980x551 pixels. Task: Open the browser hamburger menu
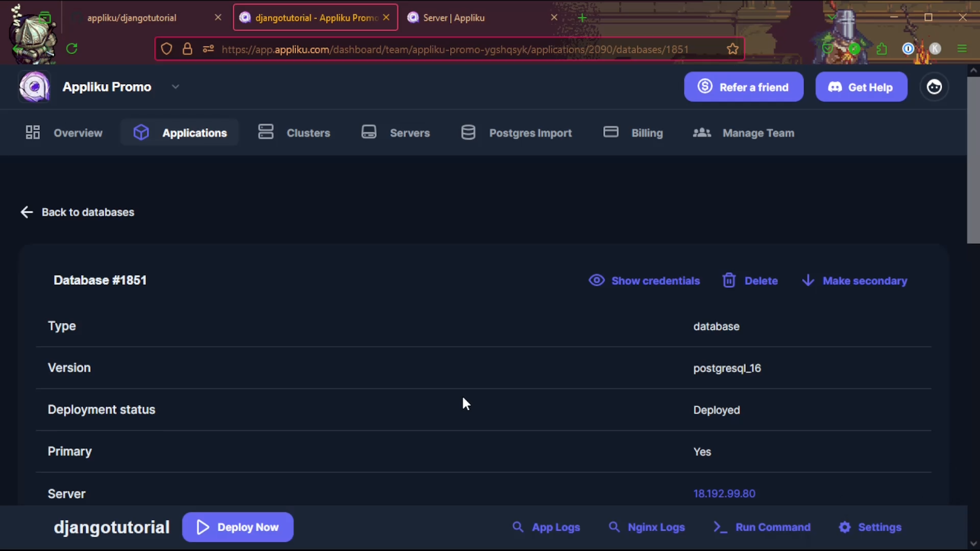click(x=962, y=49)
